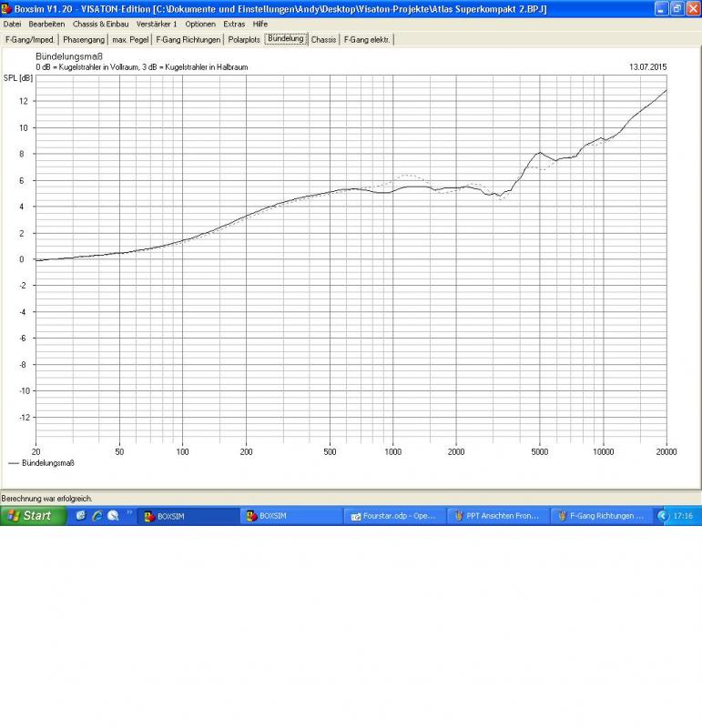The image size is (702, 728).
Task: Open the Verstärker 1 menu
Action: click(156, 24)
